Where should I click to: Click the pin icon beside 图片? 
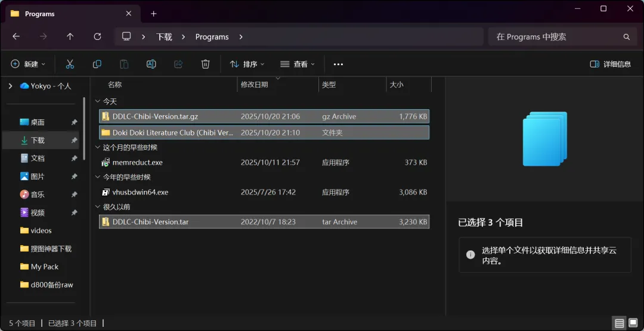click(74, 176)
